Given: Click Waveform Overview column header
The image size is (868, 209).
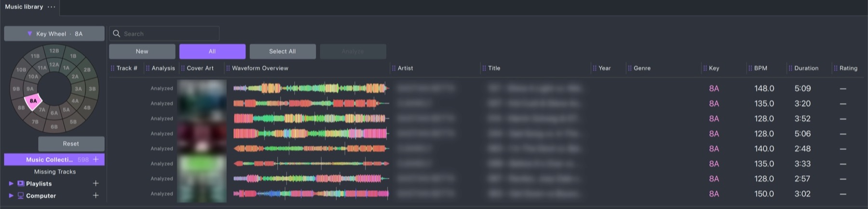Looking at the screenshot, I should click(260, 68).
